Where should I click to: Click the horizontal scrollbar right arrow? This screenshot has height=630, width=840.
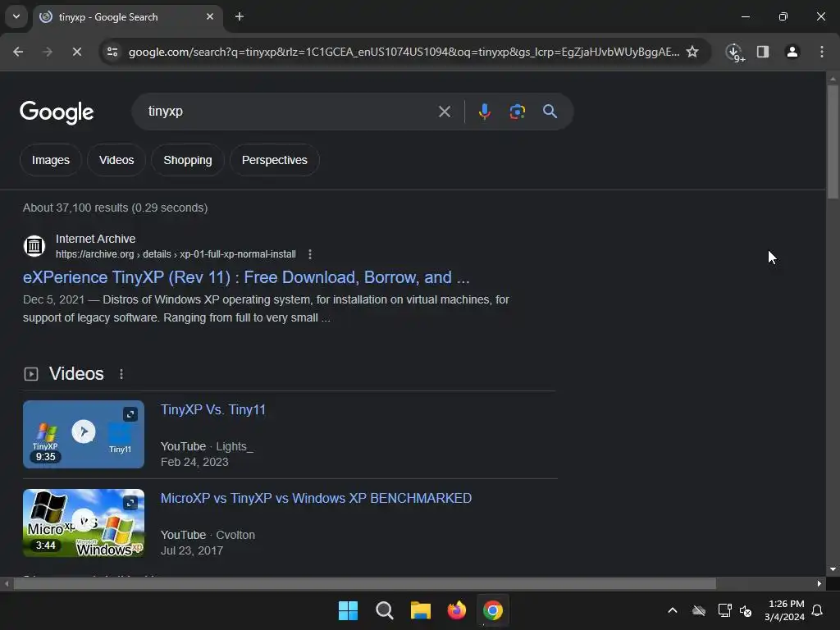click(819, 584)
